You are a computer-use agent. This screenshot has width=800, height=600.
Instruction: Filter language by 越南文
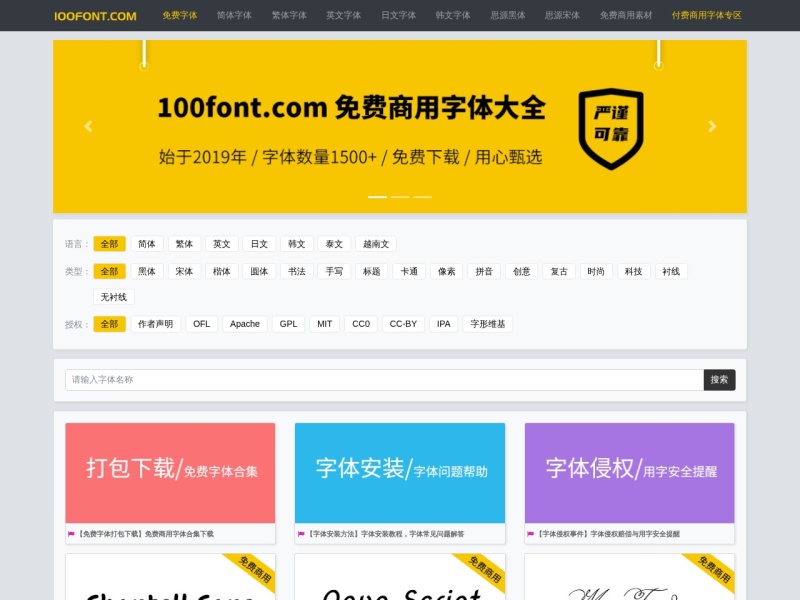click(x=376, y=244)
